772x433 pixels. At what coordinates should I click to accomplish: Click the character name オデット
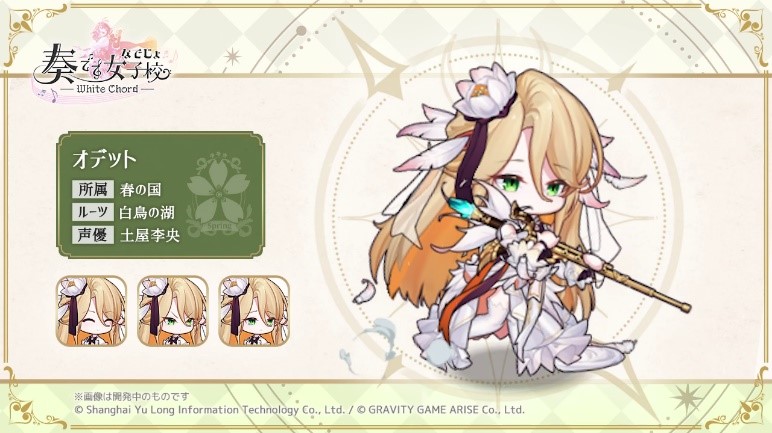[x=104, y=159]
